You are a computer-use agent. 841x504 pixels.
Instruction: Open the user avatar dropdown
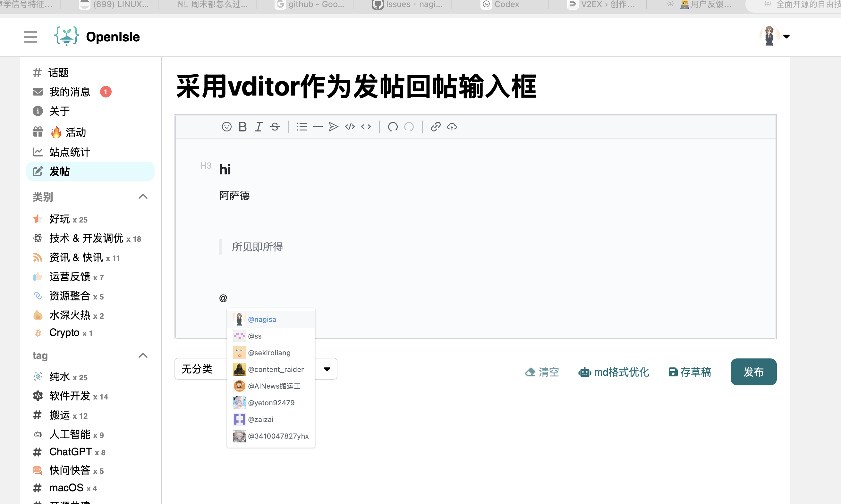[x=774, y=36]
